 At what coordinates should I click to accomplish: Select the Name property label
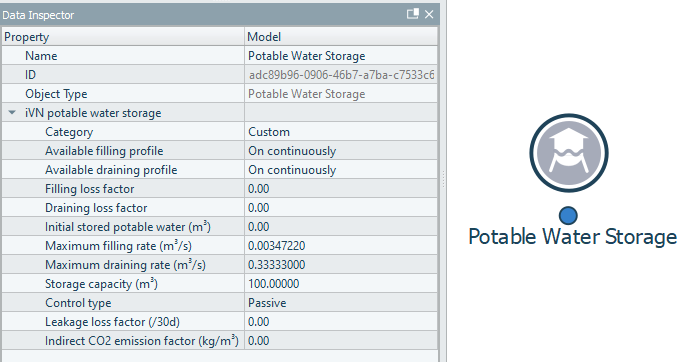tap(41, 56)
